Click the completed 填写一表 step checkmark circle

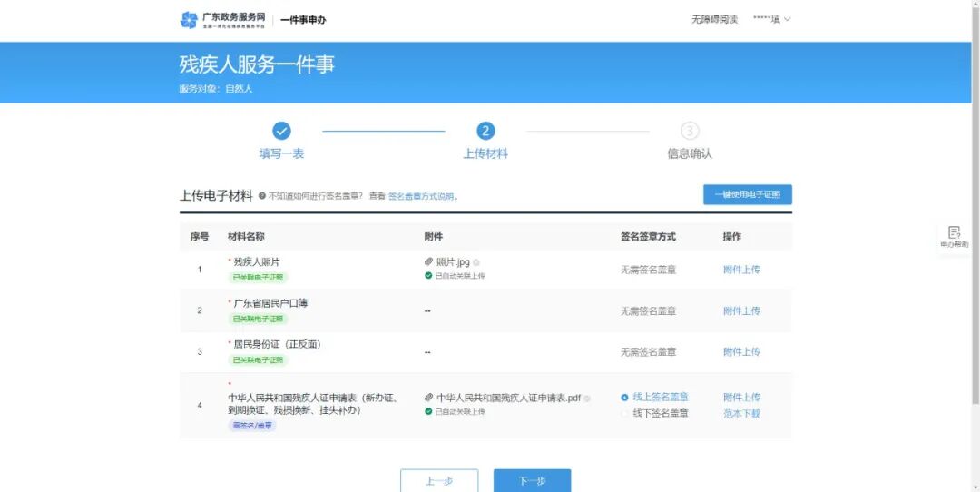click(282, 132)
